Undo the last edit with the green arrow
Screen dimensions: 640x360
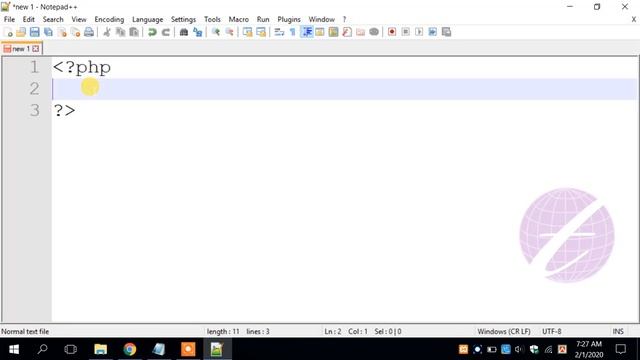[x=152, y=32]
